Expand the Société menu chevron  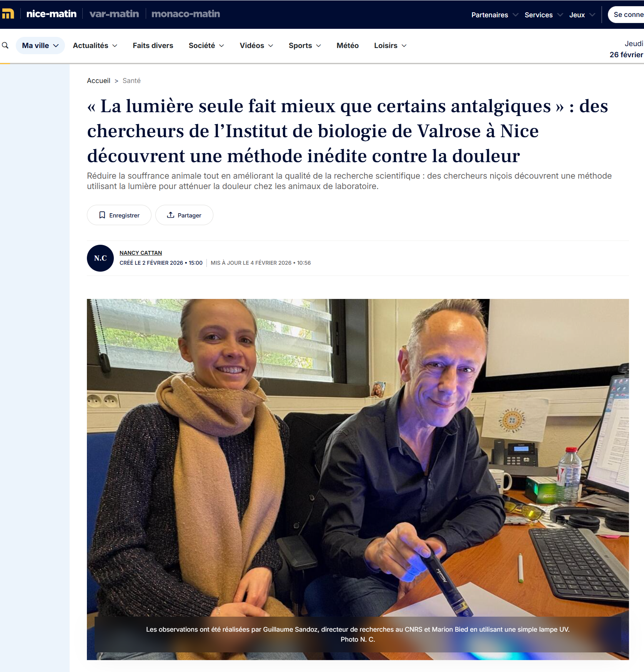221,46
